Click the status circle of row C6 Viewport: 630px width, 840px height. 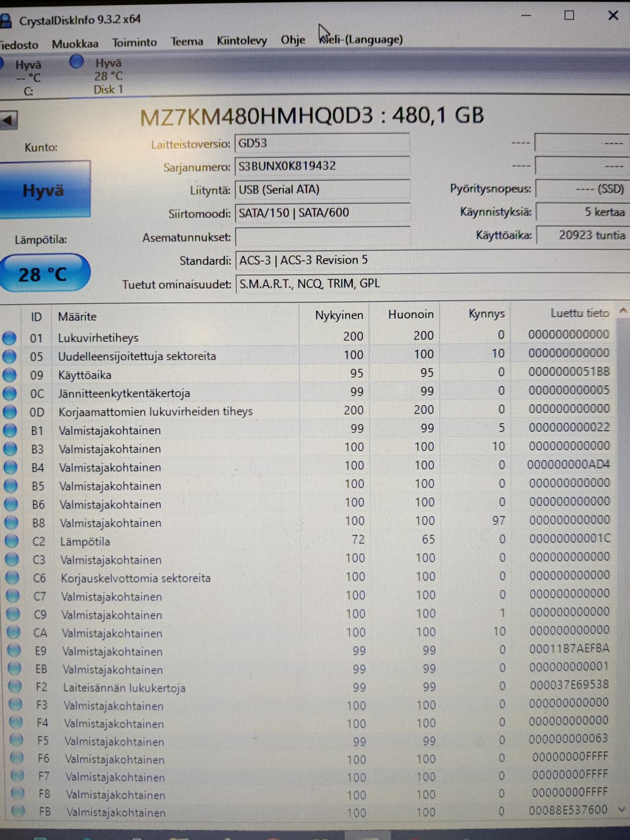[x=12, y=578]
